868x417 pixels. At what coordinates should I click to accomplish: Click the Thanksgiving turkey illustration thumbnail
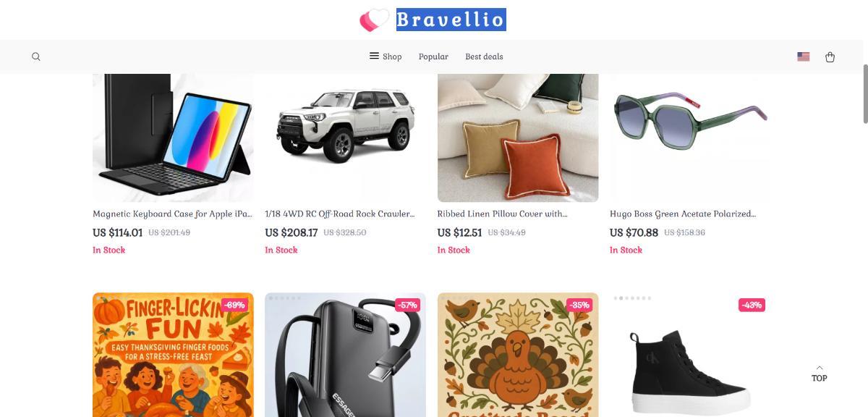pyautogui.click(x=518, y=355)
